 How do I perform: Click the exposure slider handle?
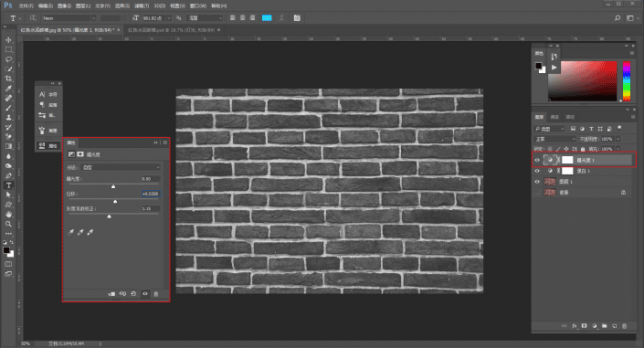point(113,186)
